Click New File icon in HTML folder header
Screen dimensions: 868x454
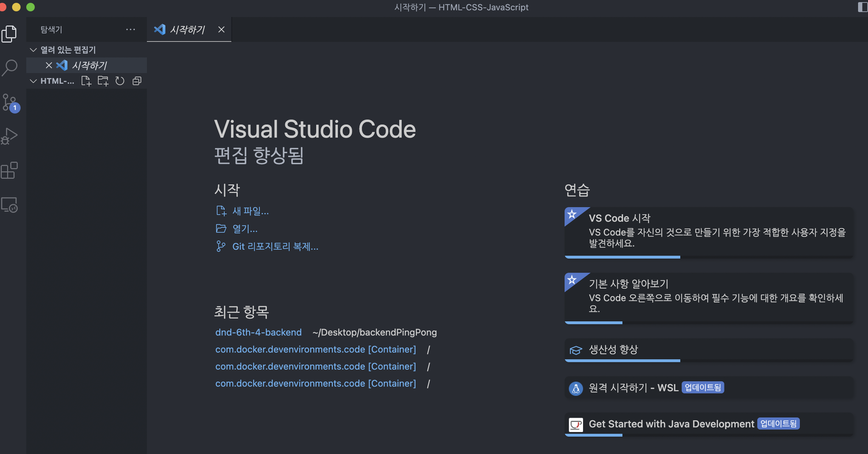coord(86,81)
